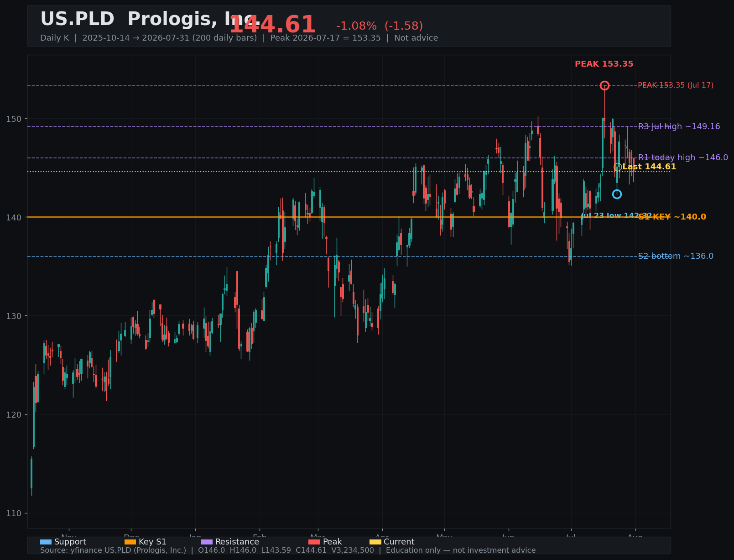Click the large red 144.61 price
734x560 pixels.
[272, 25]
